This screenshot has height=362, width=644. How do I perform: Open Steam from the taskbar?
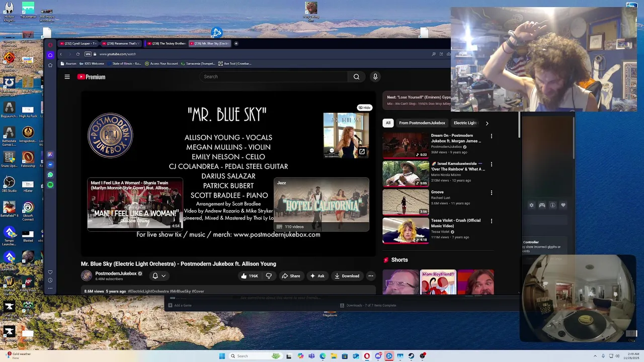pyautogui.click(x=411, y=356)
